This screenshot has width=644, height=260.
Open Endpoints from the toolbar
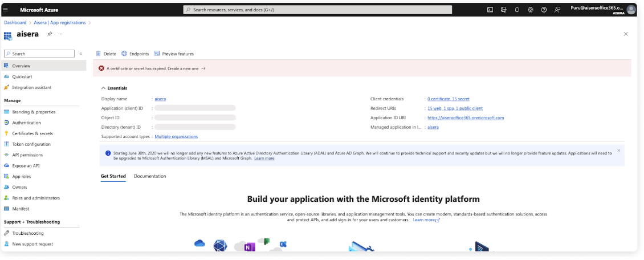[x=135, y=54]
